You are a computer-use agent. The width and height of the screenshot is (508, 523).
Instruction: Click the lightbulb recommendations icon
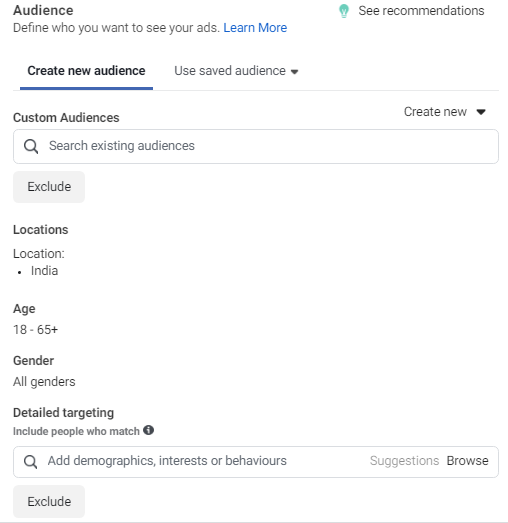coord(344,11)
